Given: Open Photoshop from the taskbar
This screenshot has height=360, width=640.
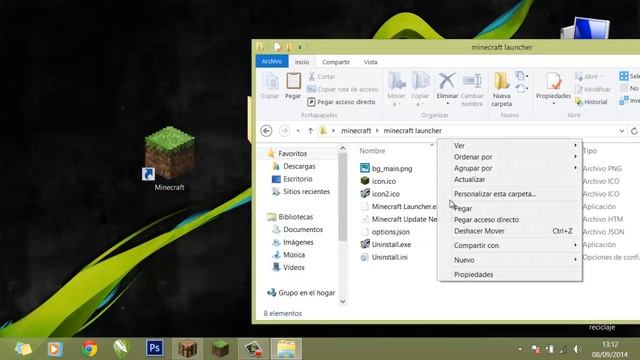Looking at the screenshot, I should [154, 348].
